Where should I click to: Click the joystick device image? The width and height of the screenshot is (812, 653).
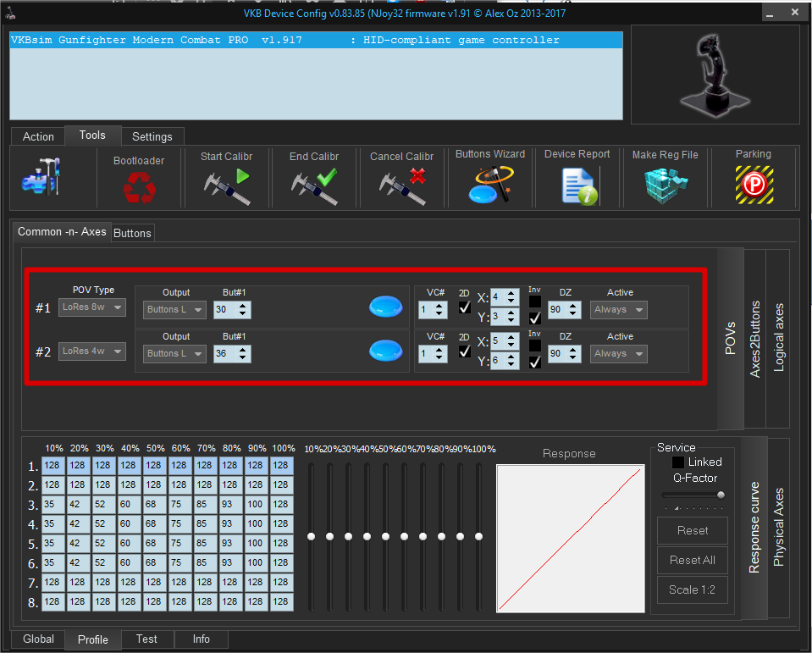[715, 74]
